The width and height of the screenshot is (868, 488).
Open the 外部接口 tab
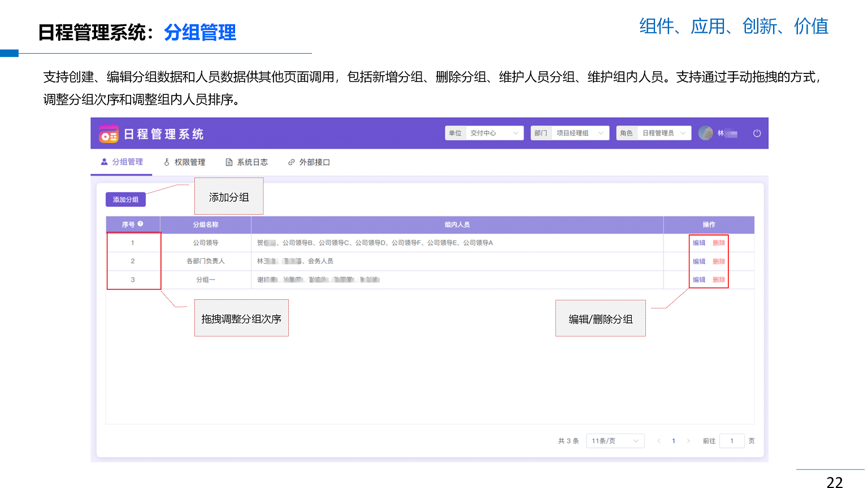coord(309,162)
